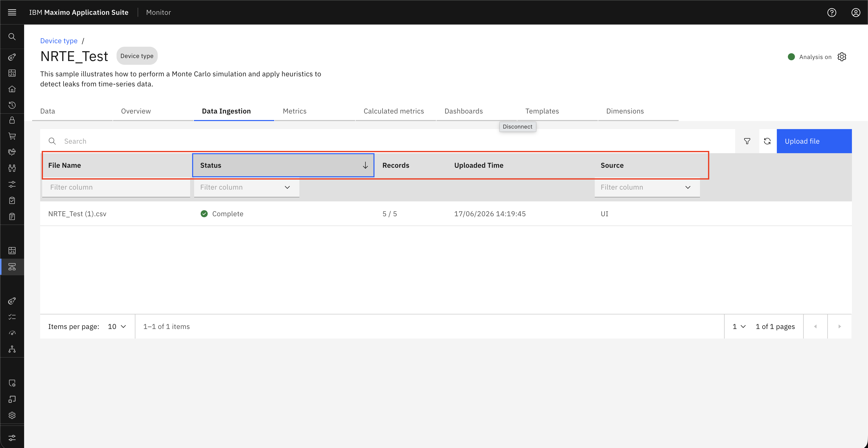The width and height of the screenshot is (868, 448).
Task: Go to the previous page arrow
Action: click(815, 326)
